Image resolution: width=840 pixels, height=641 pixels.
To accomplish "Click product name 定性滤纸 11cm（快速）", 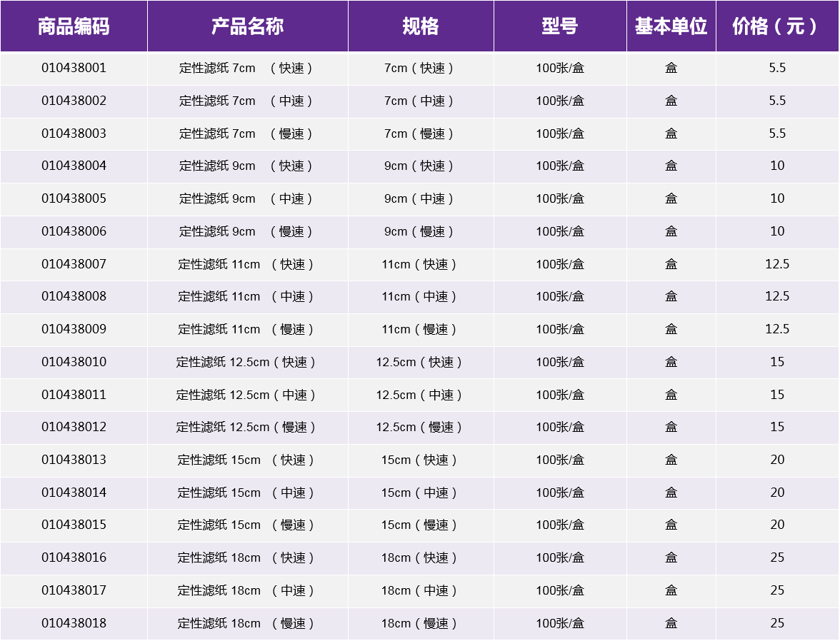I will pos(246,264).
